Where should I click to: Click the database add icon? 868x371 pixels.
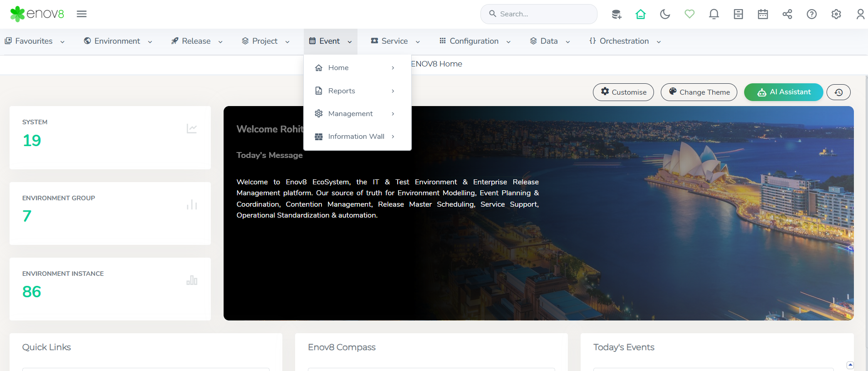tap(616, 14)
